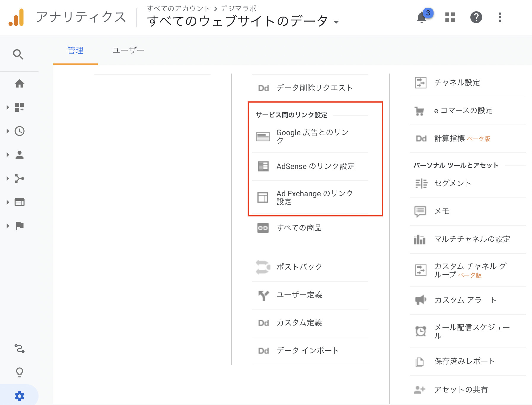Open the Customization panel icon

pyautogui.click(x=20, y=107)
